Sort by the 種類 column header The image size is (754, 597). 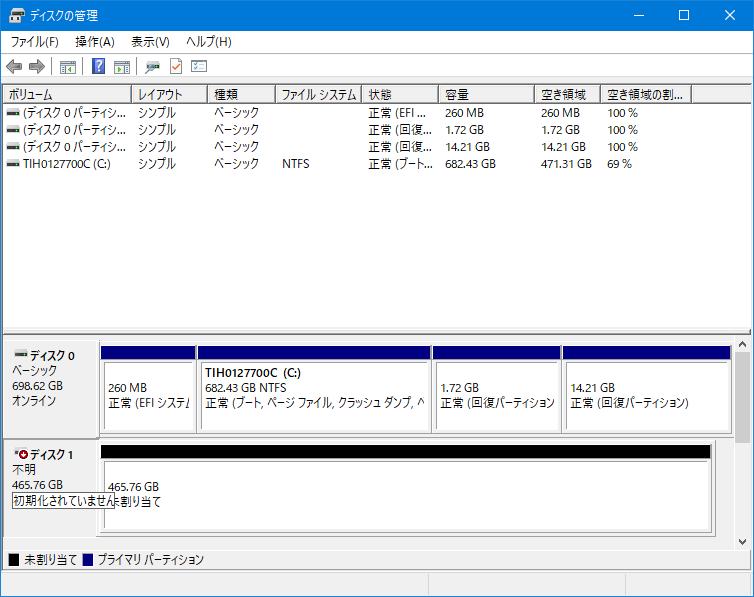[241, 94]
